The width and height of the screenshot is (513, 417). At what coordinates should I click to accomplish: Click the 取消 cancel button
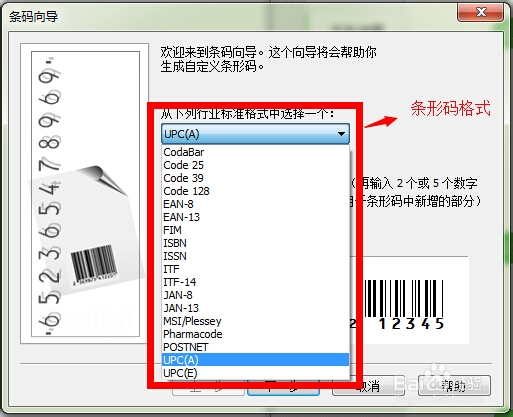(x=368, y=386)
